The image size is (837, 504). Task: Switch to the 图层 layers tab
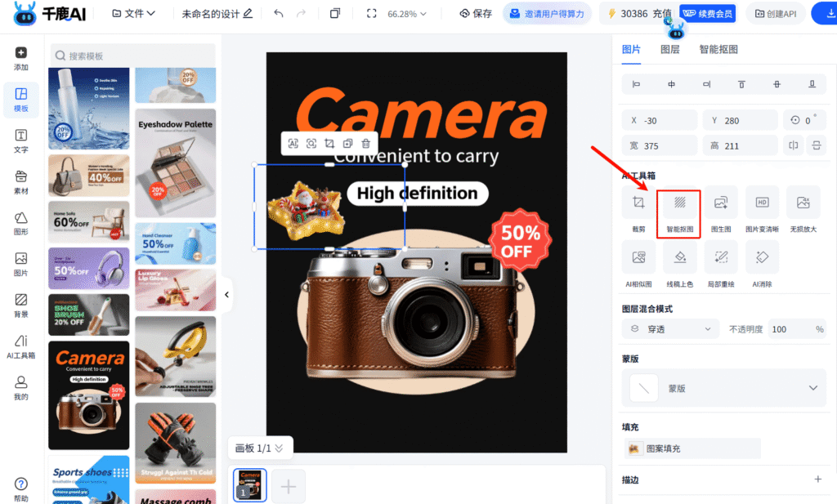click(x=669, y=49)
